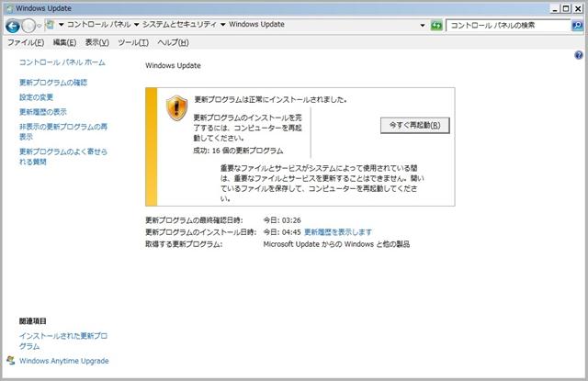Click the Windows Update page heading
The width and height of the screenshot is (588, 381).
coord(173,65)
